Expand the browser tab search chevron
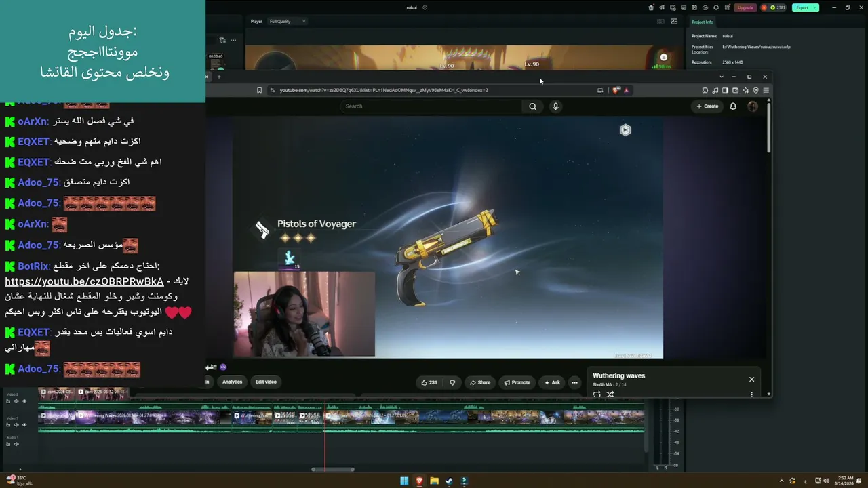Viewport: 868px width, 488px height. point(722,77)
